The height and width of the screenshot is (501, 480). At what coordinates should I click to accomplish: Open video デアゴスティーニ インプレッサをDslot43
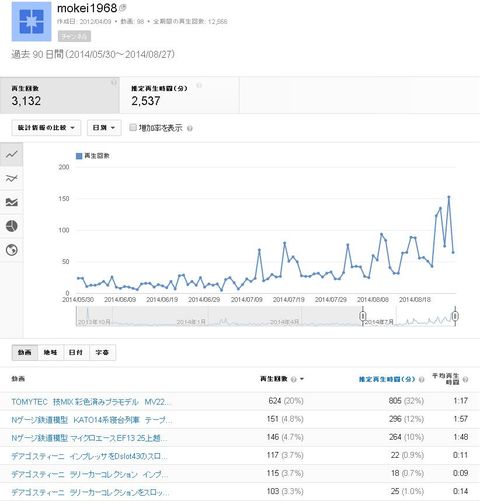pos(89,456)
